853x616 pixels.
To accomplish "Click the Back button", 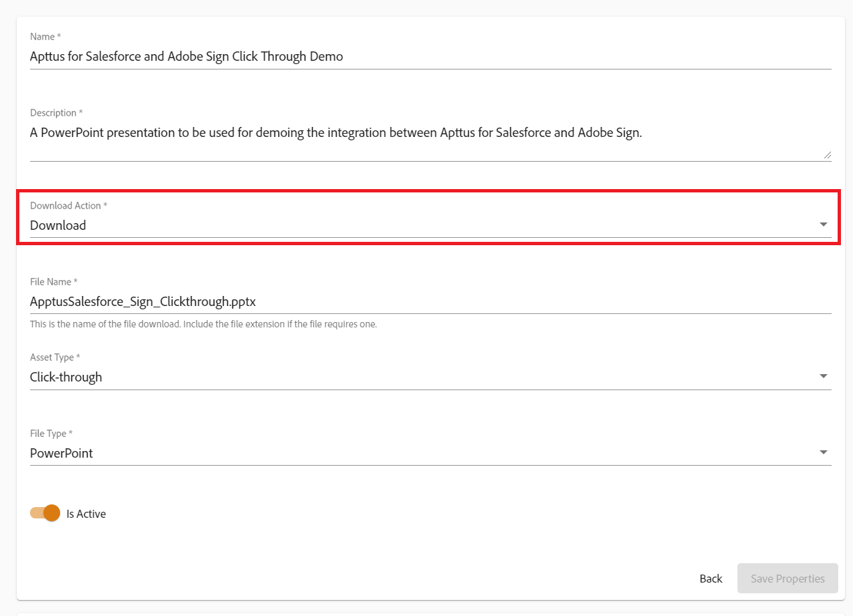I will (711, 579).
